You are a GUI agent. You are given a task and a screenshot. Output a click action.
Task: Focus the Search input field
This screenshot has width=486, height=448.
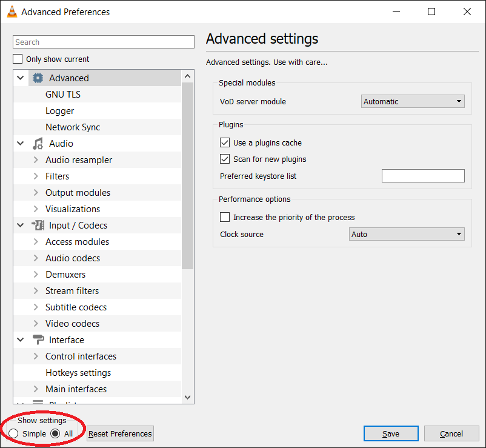coord(104,42)
